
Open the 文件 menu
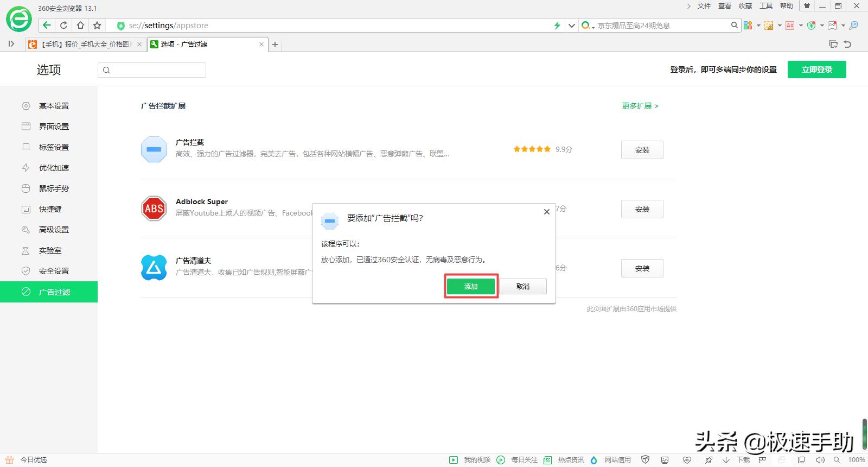[x=704, y=6]
